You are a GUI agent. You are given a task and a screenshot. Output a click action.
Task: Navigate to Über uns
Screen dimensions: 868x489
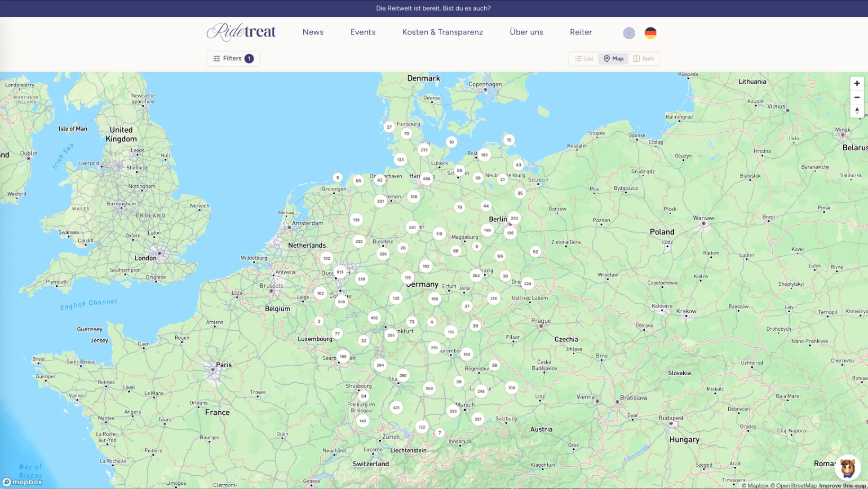[x=526, y=32]
